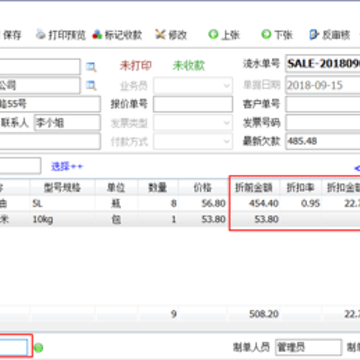Click the 流水单号 SALE number field

(323, 64)
